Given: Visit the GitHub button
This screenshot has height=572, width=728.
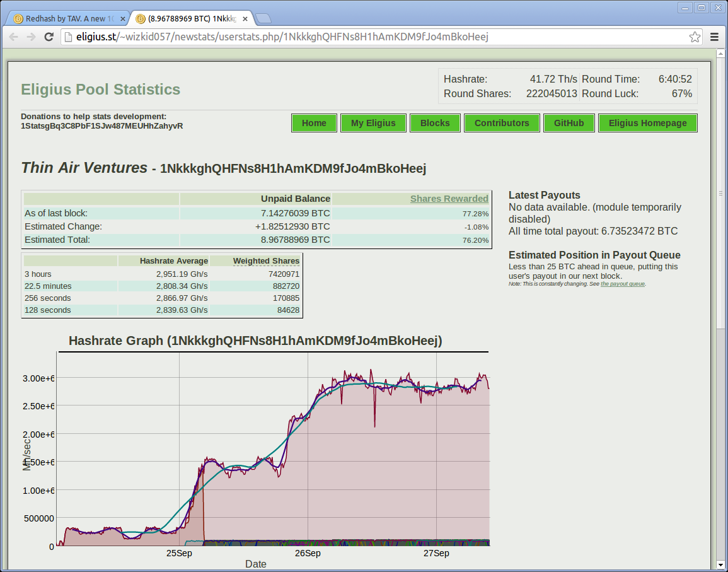Looking at the screenshot, I should 569,123.
